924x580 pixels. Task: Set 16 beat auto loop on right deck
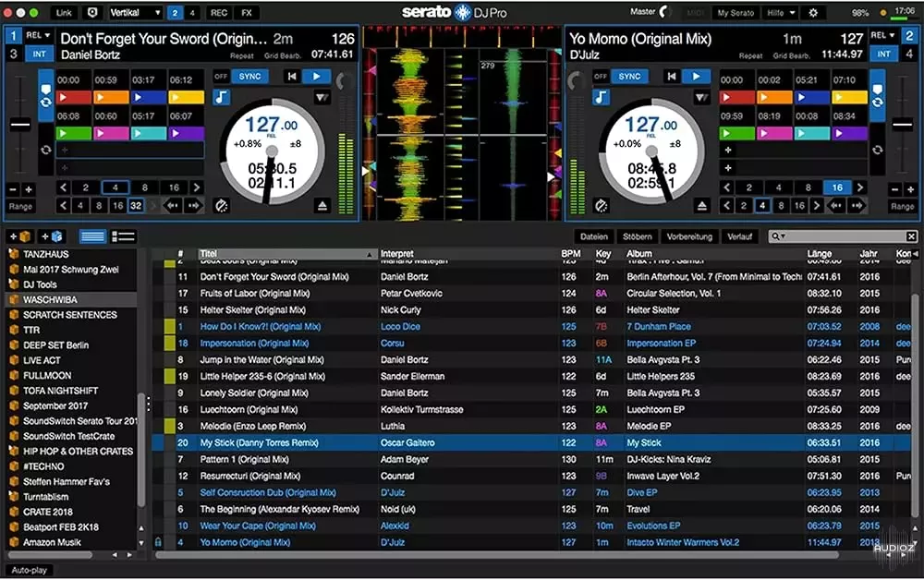[x=837, y=187]
